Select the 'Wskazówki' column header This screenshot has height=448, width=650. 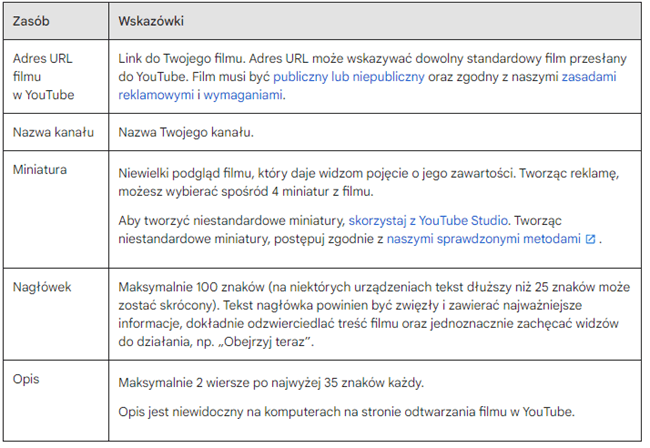[150, 20]
